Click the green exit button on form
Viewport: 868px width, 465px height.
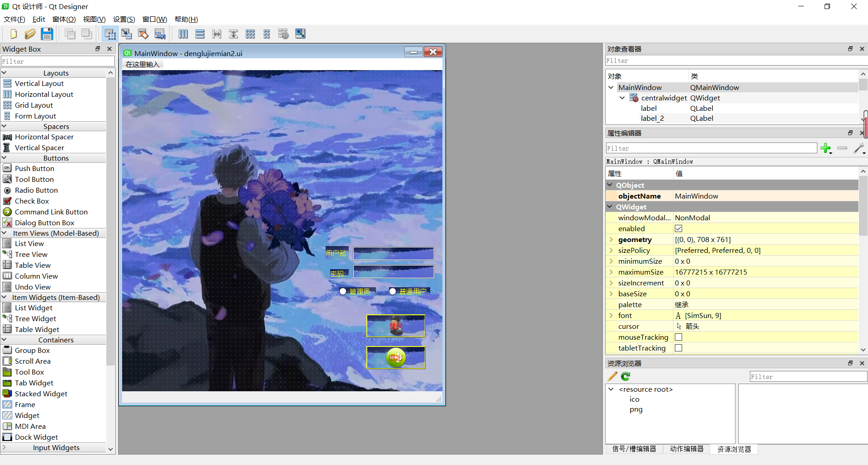pyautogui.click(x=396, y=357)
